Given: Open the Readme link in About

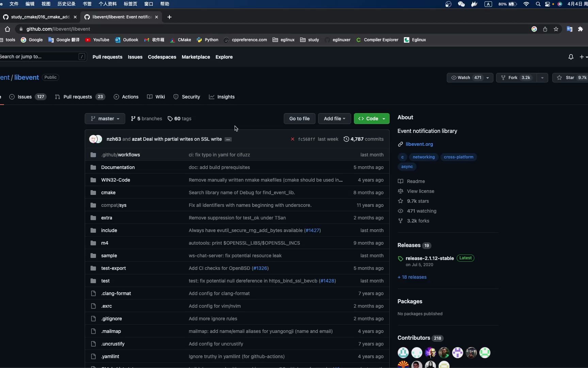Looking at the screenshot, I should point(411,181).
